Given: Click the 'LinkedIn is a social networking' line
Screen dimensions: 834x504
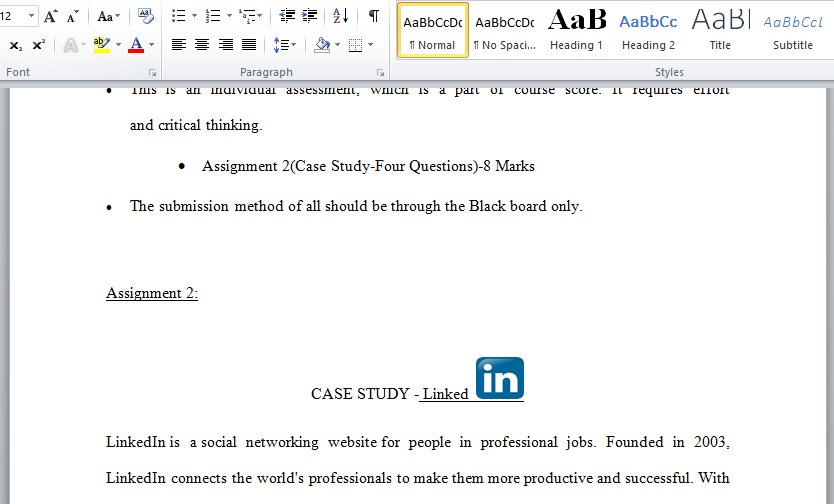Looking at the screenshot, I should [418, 442].
